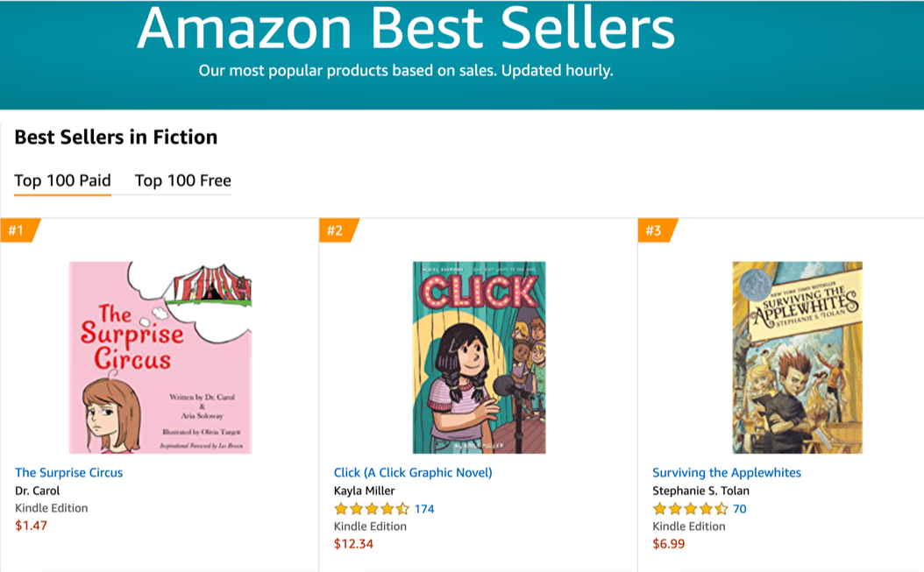Click the $1.47 price of The Surprise Circus

pyautogui.click(x=31, y=526)
